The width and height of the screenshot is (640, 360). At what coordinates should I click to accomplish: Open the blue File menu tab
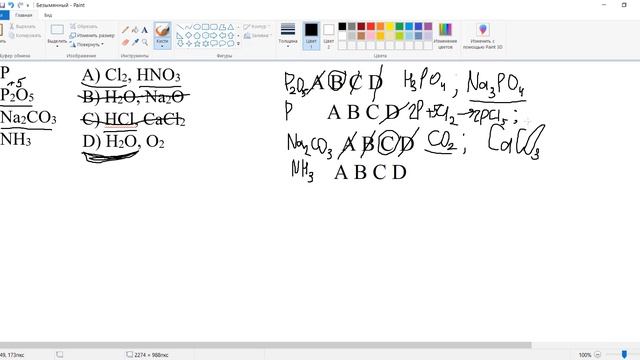pos(3,15)
